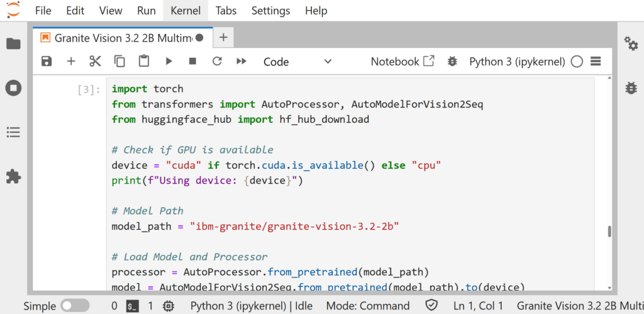The image size is (644, 314).
Task: Click the notebook name in the status bar
Action: (580, 306)
